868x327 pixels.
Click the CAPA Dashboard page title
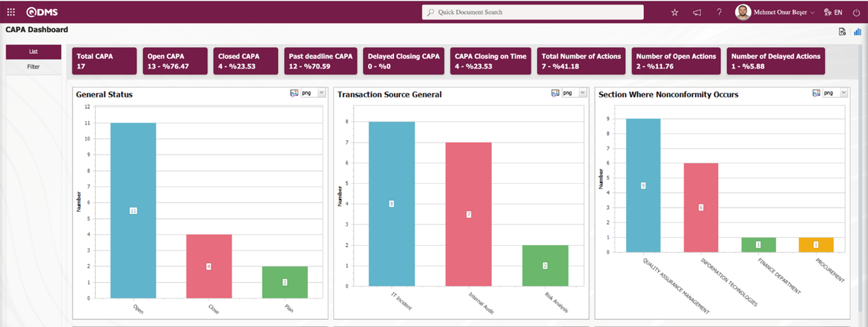click(x=36, y=30)
